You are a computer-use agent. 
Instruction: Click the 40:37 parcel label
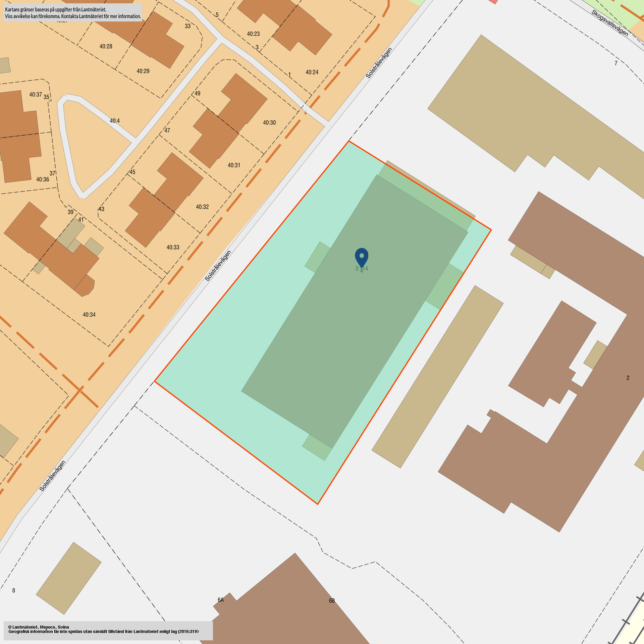[x=36, y=95]
